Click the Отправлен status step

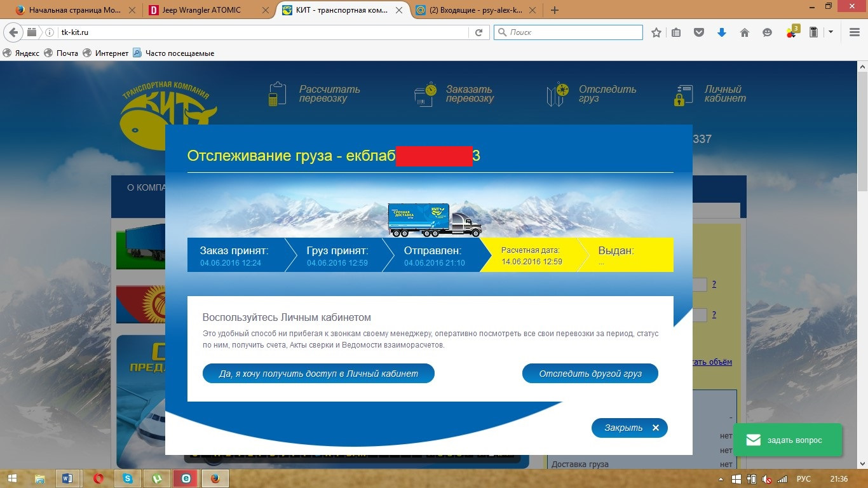(435, 255)
